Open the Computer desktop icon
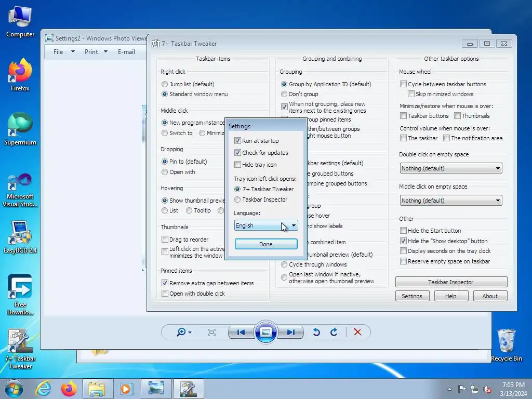This screenshot has width=532, height=399. point(20,21)
